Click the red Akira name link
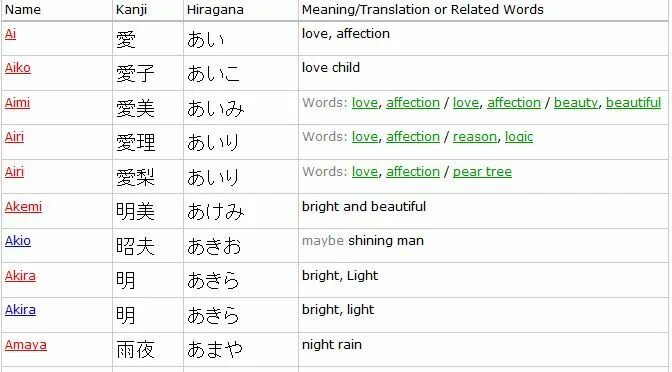The image size is (672, 372). click(20, 276)
